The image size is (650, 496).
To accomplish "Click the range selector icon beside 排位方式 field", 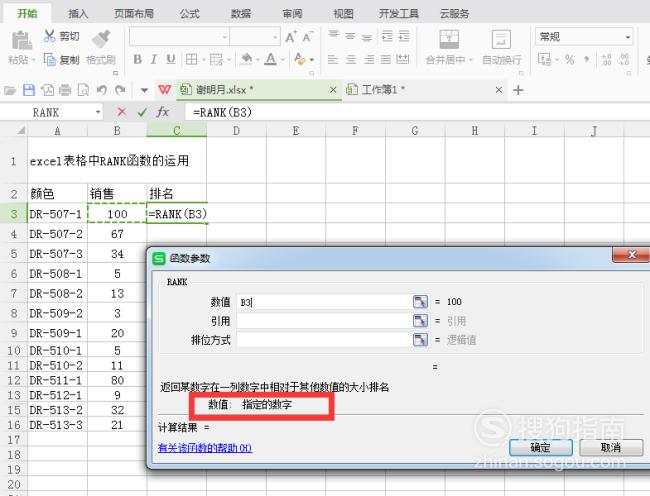I will click(420, 340).
